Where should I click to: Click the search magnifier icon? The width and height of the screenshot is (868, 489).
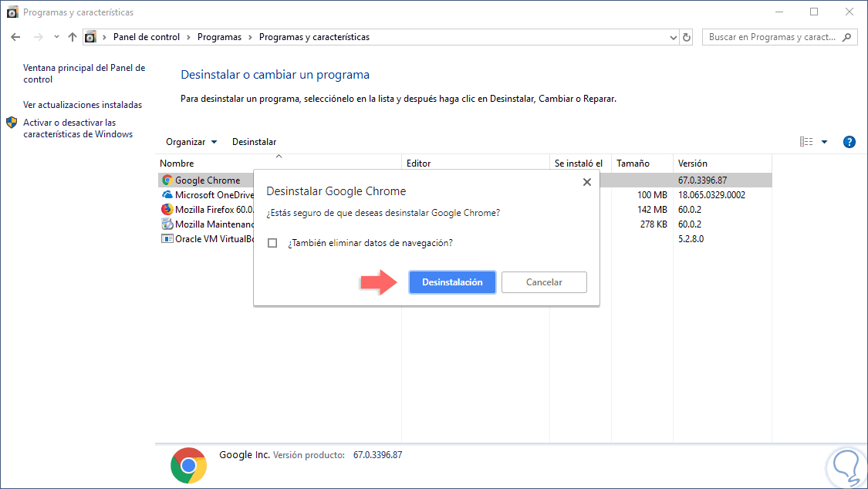tap(847, 37)
